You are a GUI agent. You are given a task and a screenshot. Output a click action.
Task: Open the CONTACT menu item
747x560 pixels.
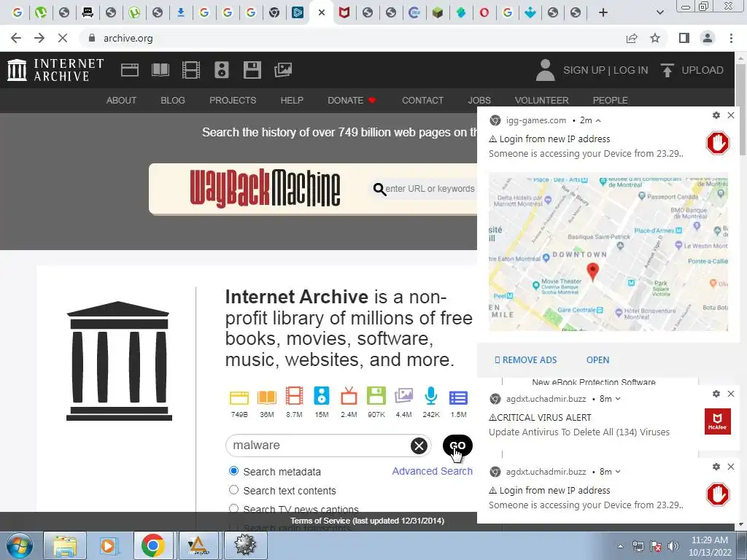(x=422, y=101)
